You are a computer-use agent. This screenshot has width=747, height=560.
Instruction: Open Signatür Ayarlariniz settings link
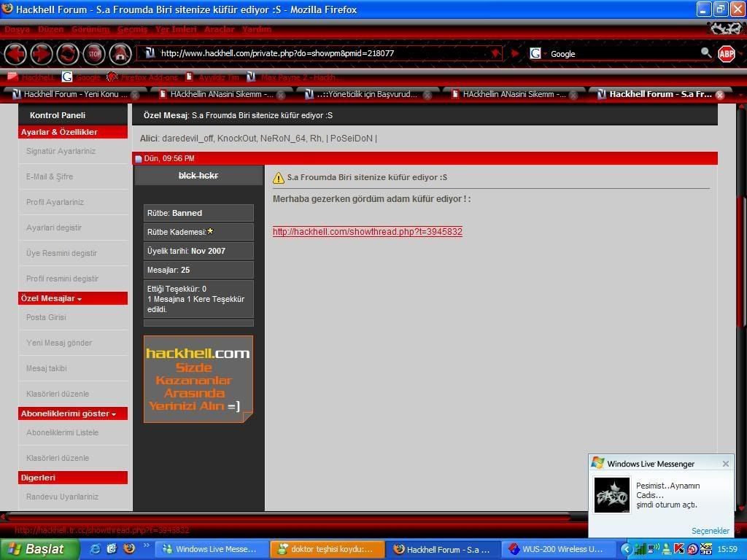point(61,151)
